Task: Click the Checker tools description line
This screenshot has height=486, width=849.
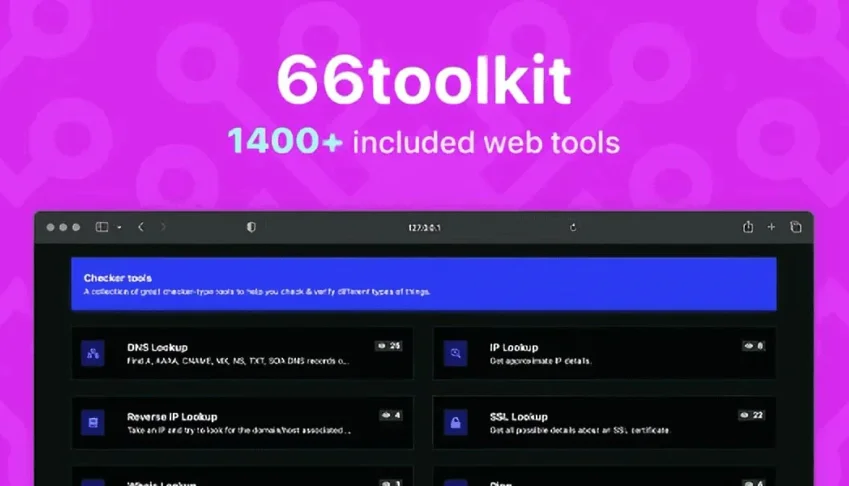Action: click(257, 292)
